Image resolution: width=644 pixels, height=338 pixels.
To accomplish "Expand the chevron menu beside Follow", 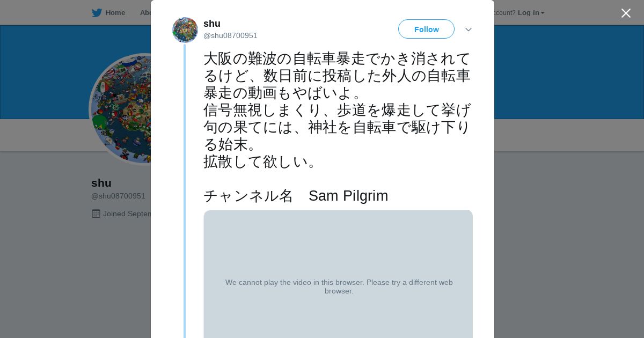I will pos(468,30).
